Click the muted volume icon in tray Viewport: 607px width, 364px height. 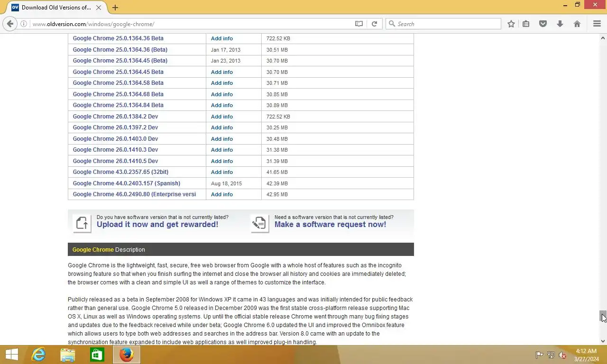(x=562, y=355)
